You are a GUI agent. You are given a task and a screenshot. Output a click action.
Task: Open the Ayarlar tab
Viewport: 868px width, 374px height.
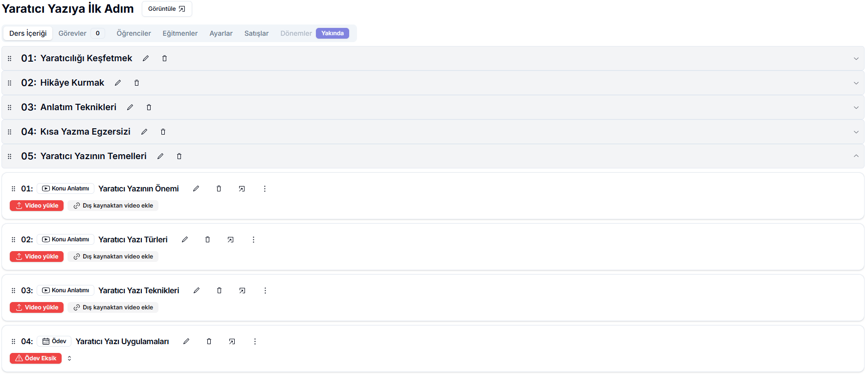click(221, 33)
